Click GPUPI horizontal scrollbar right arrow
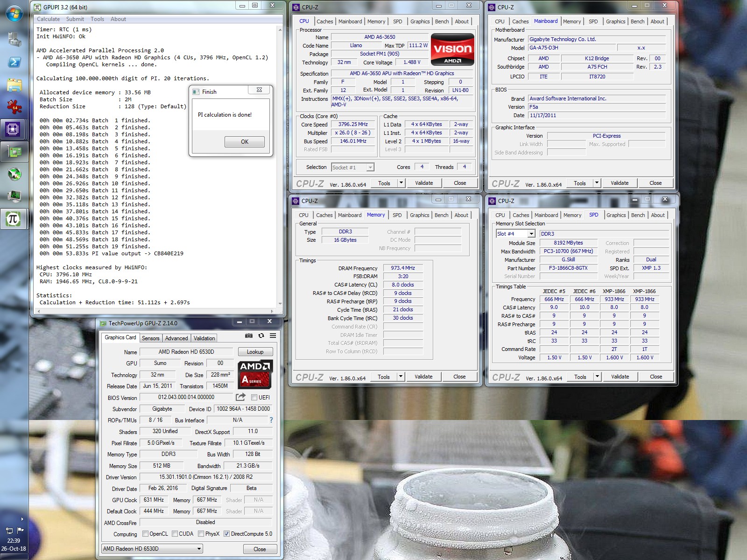This screenshot has width=747, height=560. 272,311
